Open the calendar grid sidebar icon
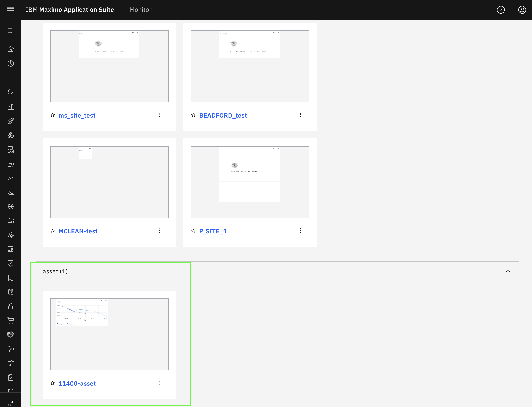 11,249
